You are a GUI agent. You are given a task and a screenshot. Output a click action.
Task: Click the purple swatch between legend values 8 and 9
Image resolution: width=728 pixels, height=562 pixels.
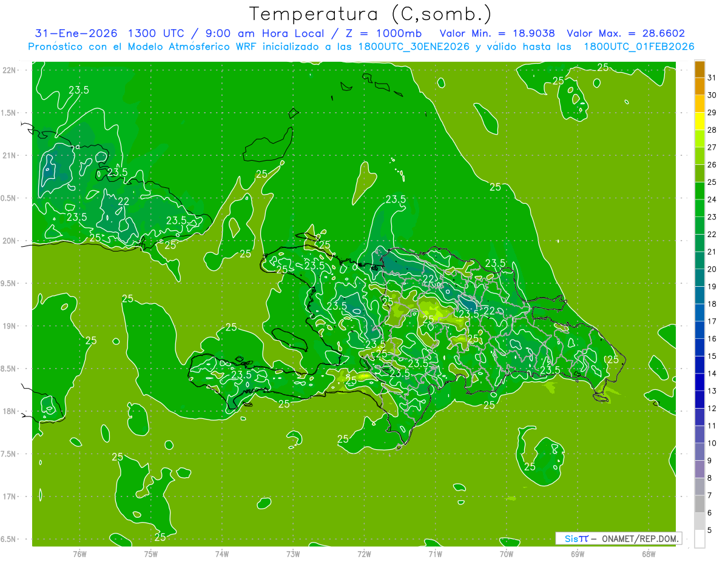point(699,469)
